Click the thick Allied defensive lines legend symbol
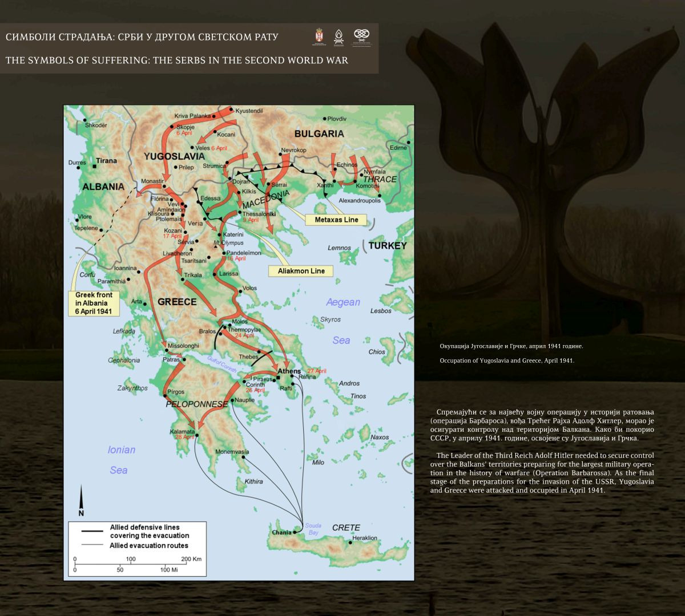 pyautogui.click(x=93, y=532)
